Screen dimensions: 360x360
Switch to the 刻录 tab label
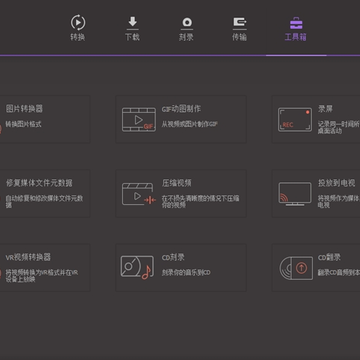click(x=186, y=37)
